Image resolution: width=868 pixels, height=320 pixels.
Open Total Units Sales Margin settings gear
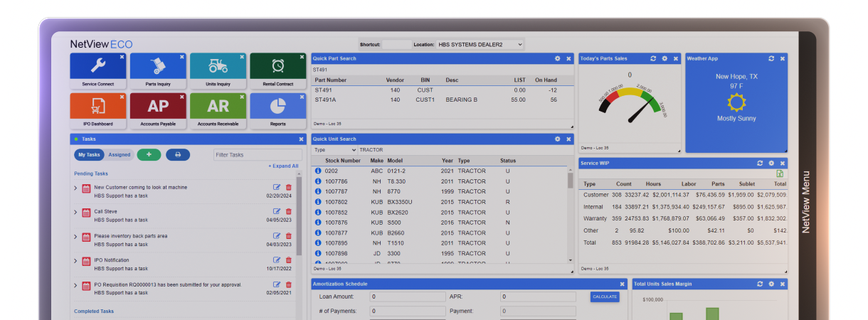pos(771,284)
